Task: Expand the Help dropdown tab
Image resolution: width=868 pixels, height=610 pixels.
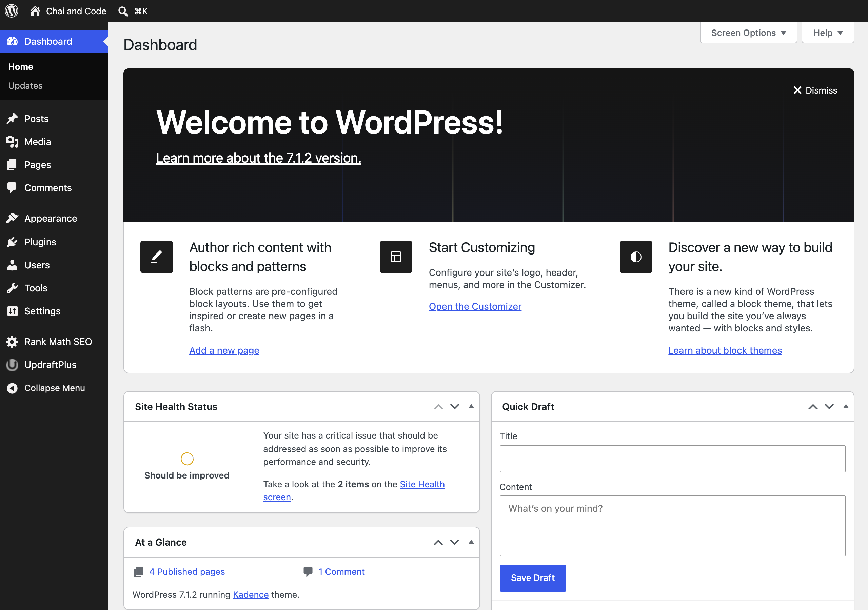Action: 828,33
